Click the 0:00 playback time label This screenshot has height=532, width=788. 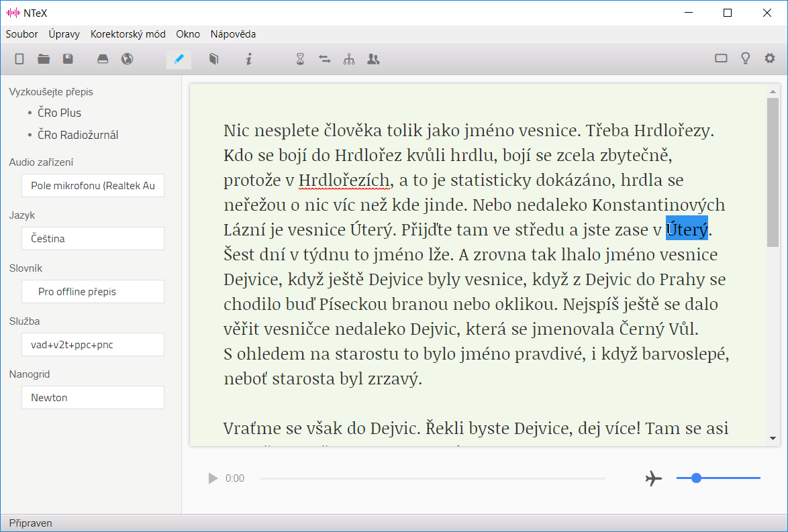tap(235, 478)
